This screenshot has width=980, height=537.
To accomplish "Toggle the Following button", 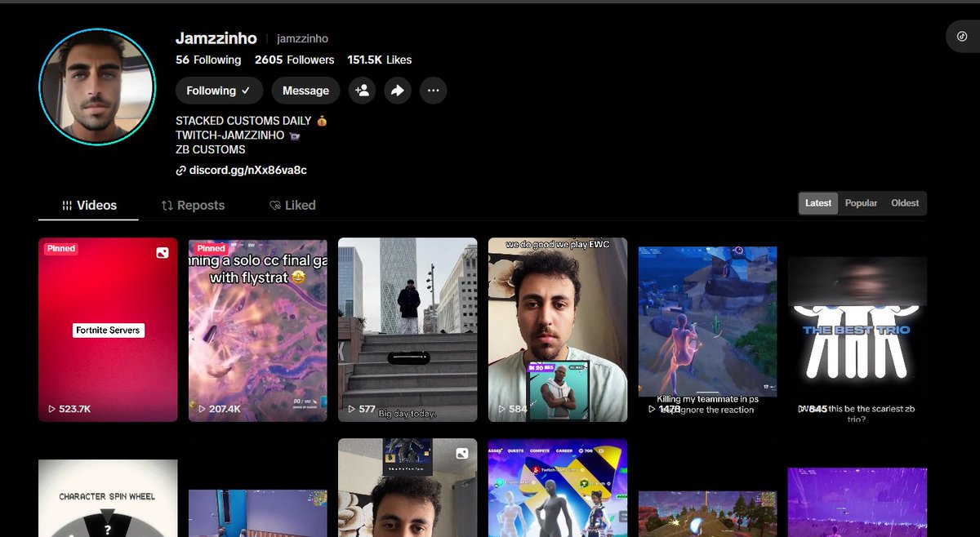I will click(219, 91).
